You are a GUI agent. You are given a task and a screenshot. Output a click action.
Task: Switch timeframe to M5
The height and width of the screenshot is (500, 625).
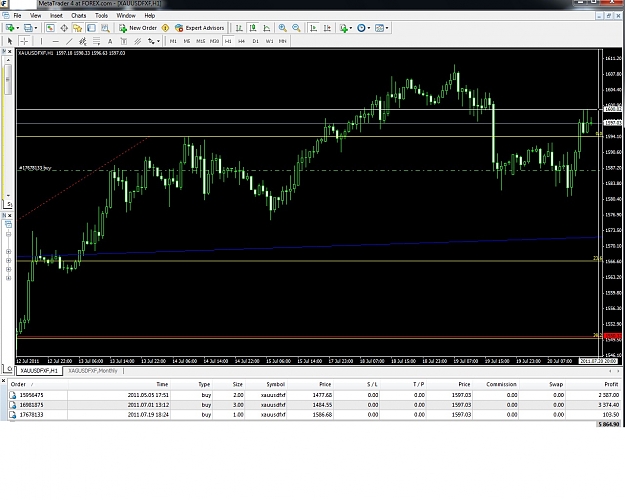187,41
